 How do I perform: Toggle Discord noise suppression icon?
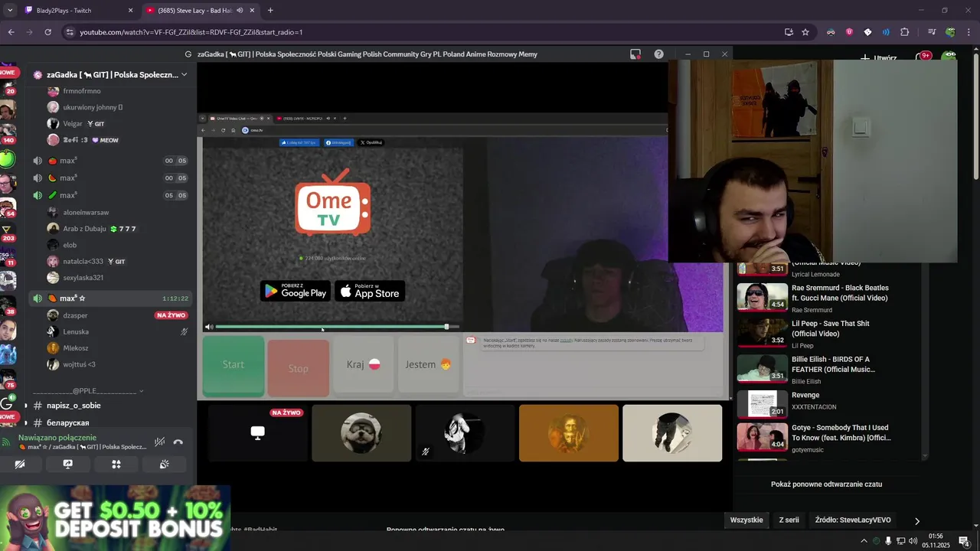[x=159, y=442]
